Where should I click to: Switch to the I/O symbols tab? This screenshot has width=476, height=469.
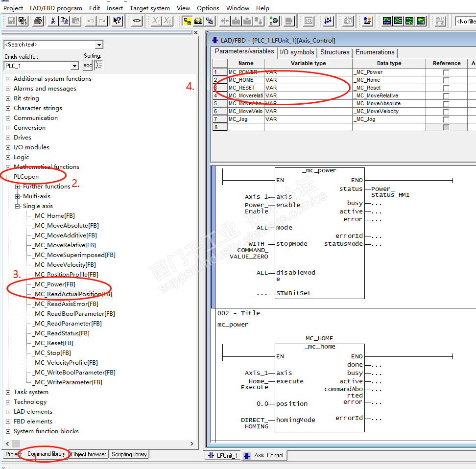[x=297, y=52]
